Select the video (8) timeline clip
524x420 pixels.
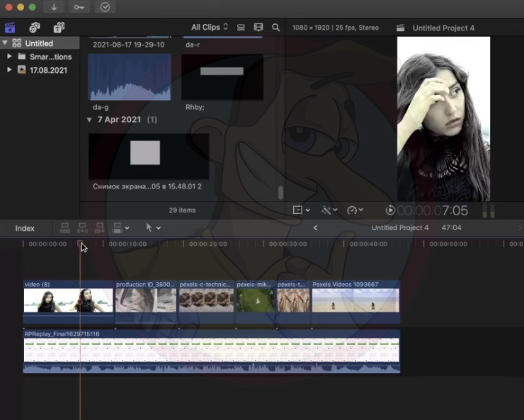tap(69, 302)
